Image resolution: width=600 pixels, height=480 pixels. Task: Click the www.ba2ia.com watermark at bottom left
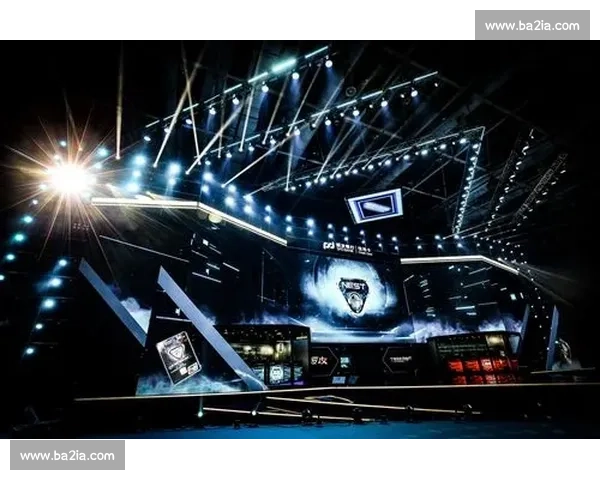(67, 456)
